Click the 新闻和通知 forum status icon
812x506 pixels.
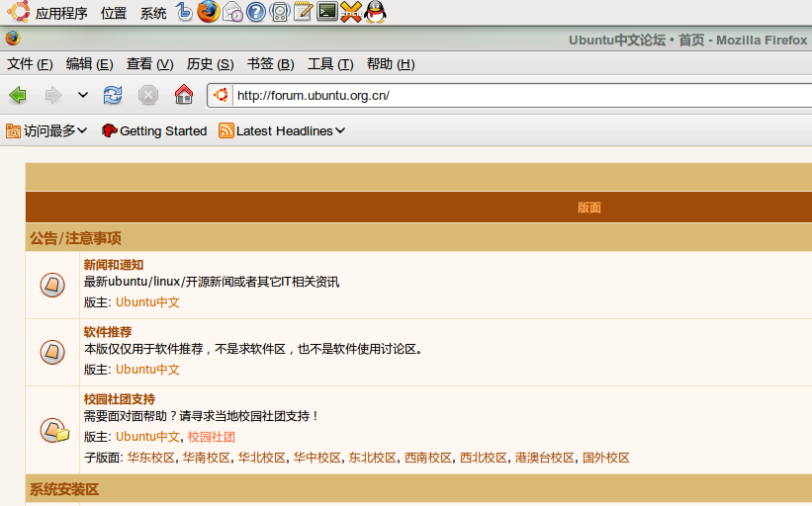(52, 285)
